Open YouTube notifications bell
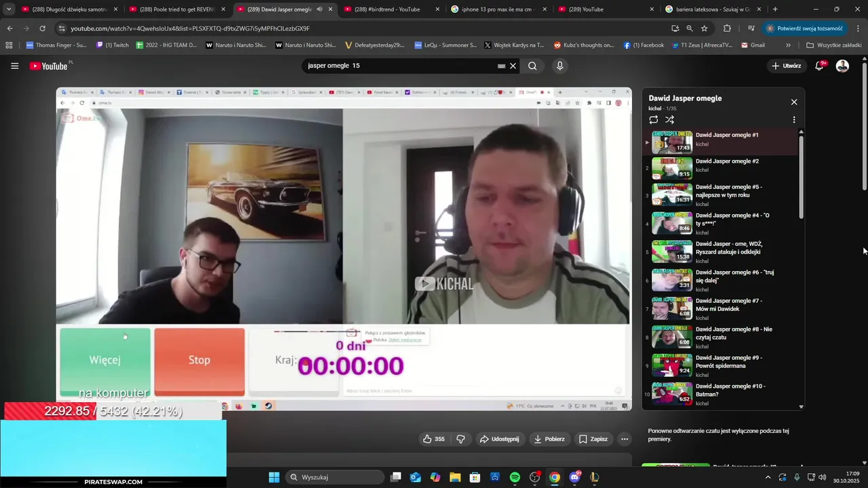Image resolution: width=868 pixels, height=488 pixels. [x=821, y=66]
